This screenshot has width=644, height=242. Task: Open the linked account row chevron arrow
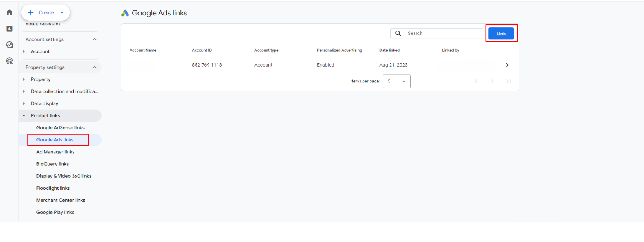tap(507, 65)
